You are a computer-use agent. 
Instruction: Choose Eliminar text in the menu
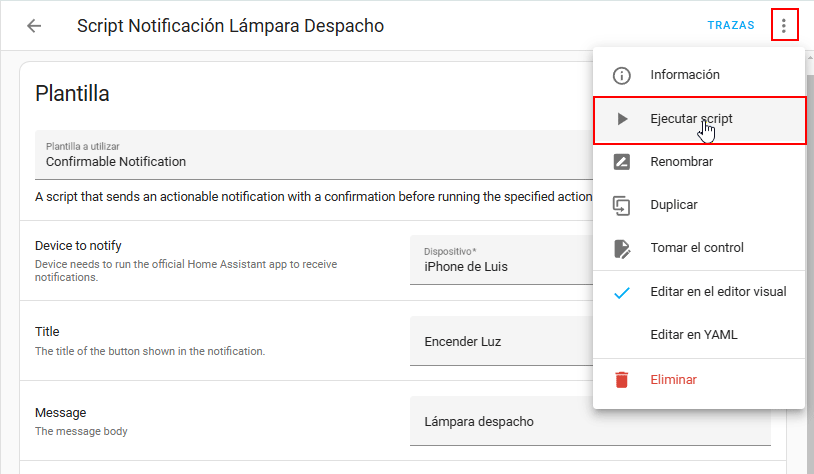click(x=673, y=380)
